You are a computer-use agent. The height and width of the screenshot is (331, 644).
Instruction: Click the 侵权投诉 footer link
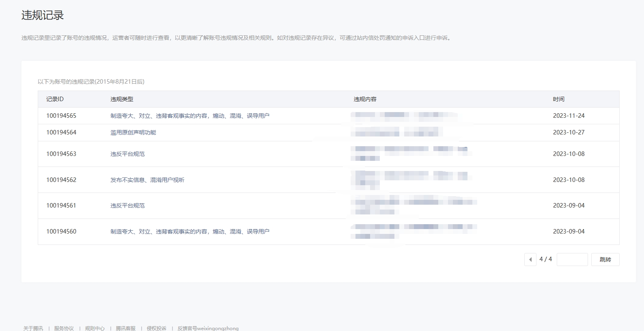156,328
